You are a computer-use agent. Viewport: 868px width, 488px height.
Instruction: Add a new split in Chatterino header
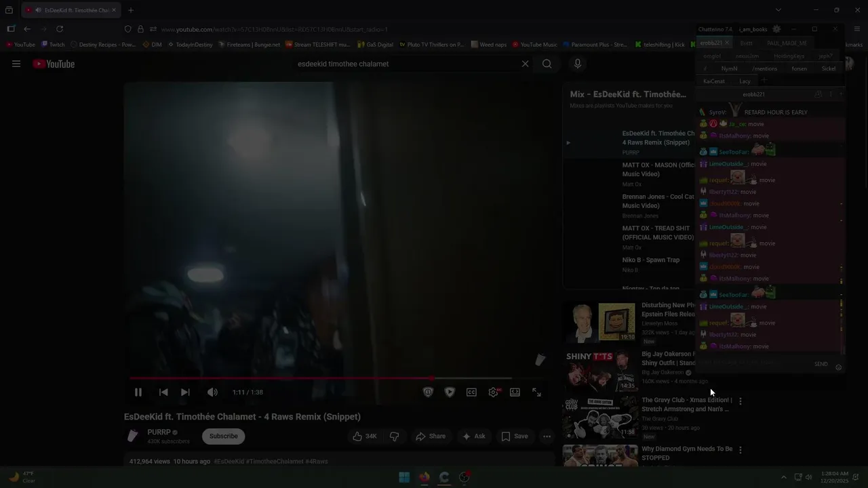841,94
